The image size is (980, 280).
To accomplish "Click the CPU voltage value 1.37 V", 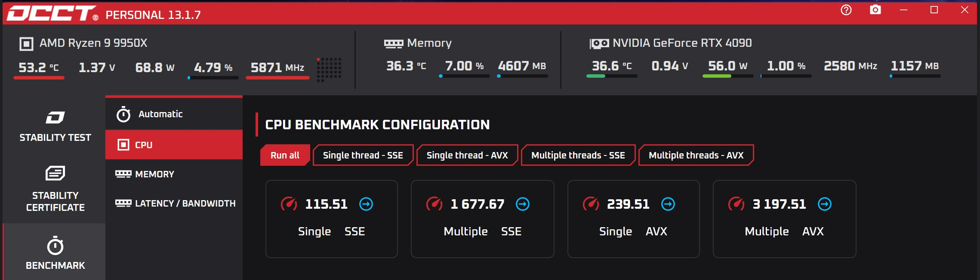I will pyautogui.click(x=97, y=67).
